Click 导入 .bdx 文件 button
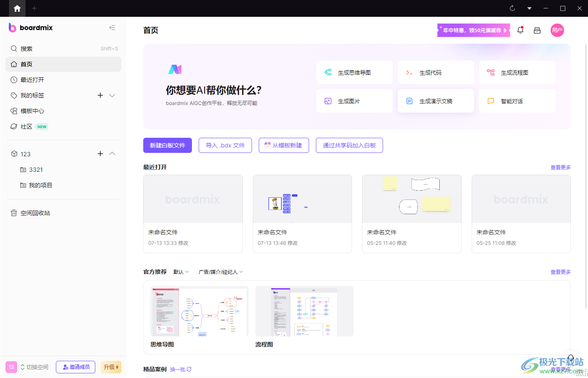Image resolution: width=588 pixels, height=378 pixels. [x=226, y=145]
